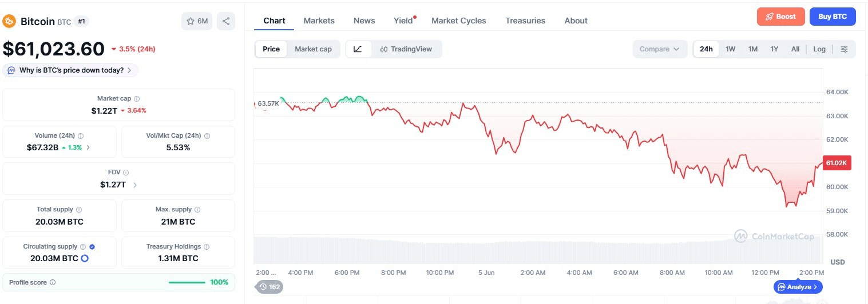The image size is (868, 304).
Task: Click the Bitcoin logo icon
Action: (9, 22)
